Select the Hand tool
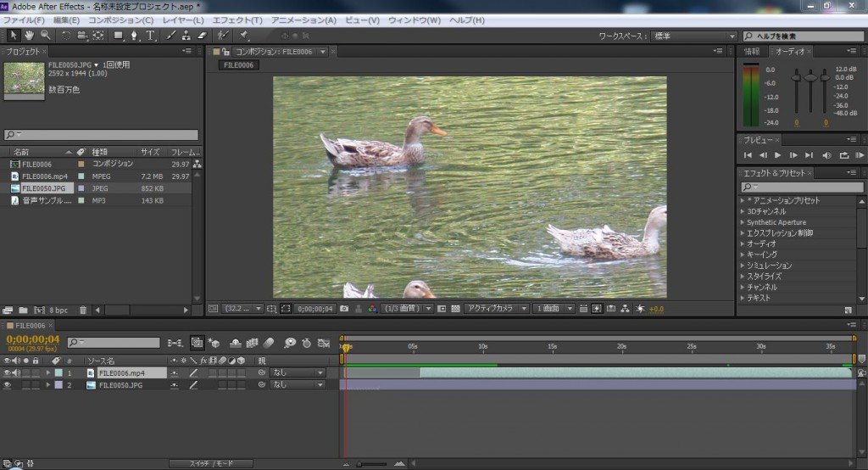 (29, 36)
